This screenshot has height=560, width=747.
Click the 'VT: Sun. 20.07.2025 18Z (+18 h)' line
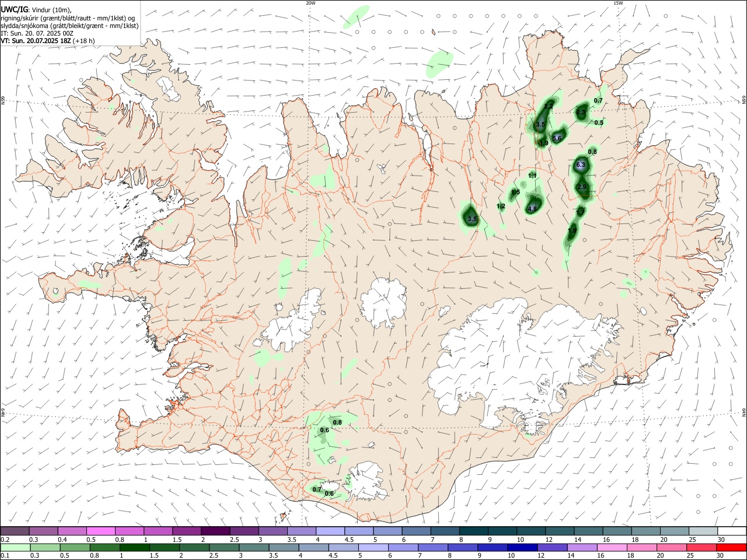tap(48, 41)
